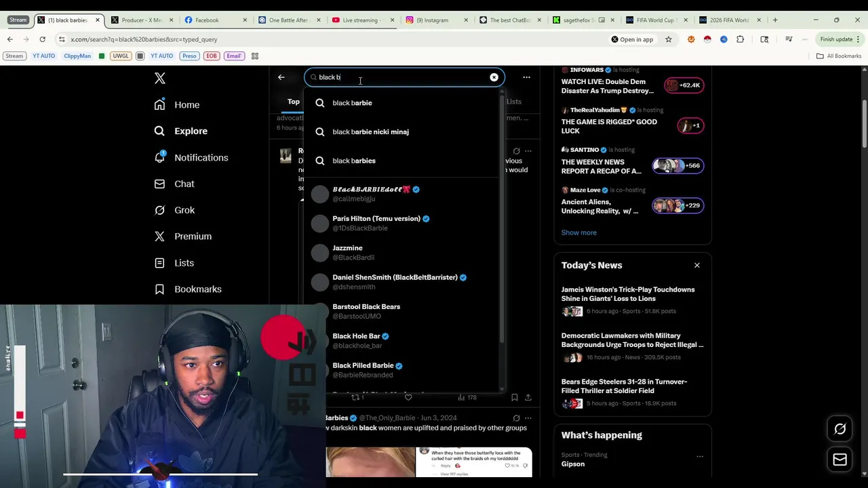Image resolution: width=868 pixels, height=488 pixels.
Task: Open the Email bookmark
Action: click(x=234, y=56)
